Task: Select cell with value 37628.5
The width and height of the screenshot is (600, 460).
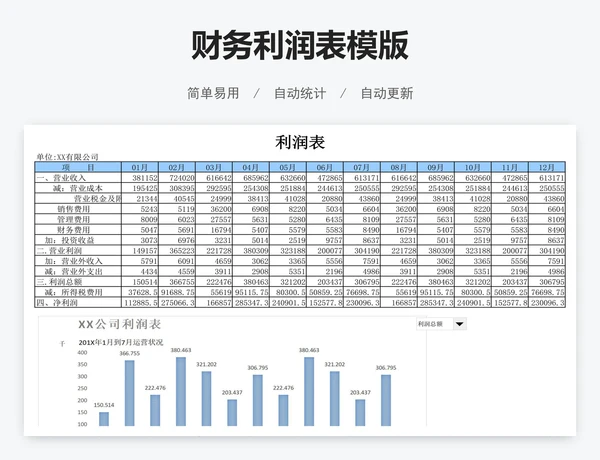Action: [x=140, y=292]
